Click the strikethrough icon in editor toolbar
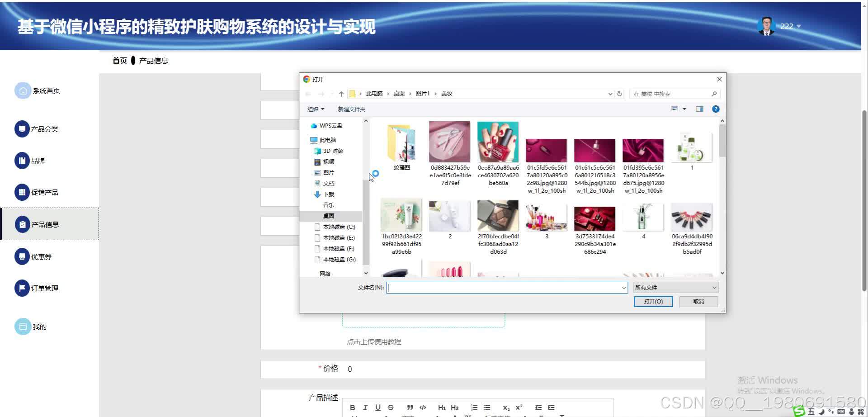This screenshot has height=417, width=868. 391,407
